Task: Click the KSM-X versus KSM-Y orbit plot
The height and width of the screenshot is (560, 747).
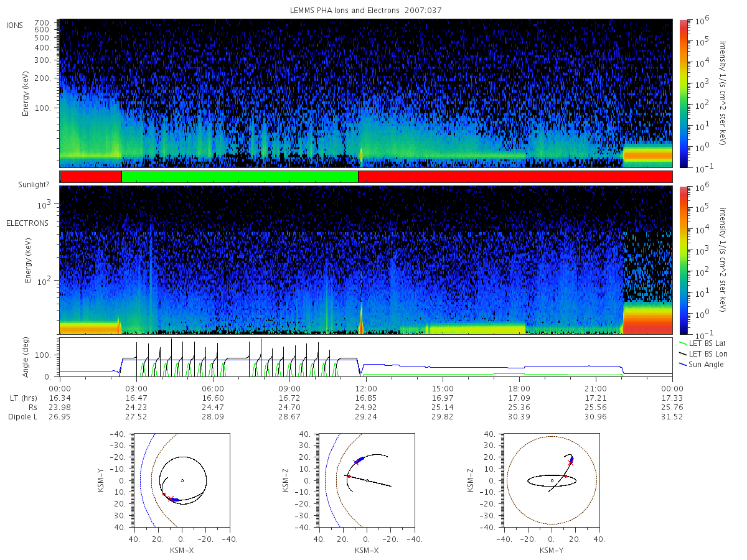Action: (181, 480)
